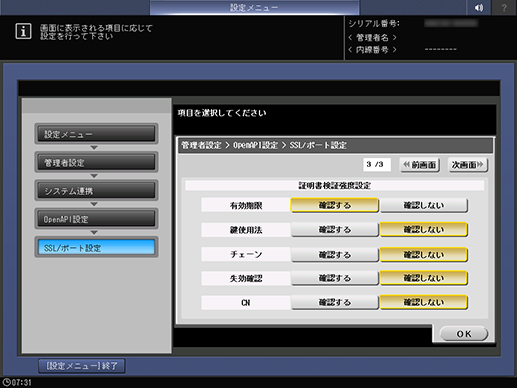Exit with [設定メニュー]終了 button
Image resolution: width=517 pixels, height=388 pixels.
point(82,366)
